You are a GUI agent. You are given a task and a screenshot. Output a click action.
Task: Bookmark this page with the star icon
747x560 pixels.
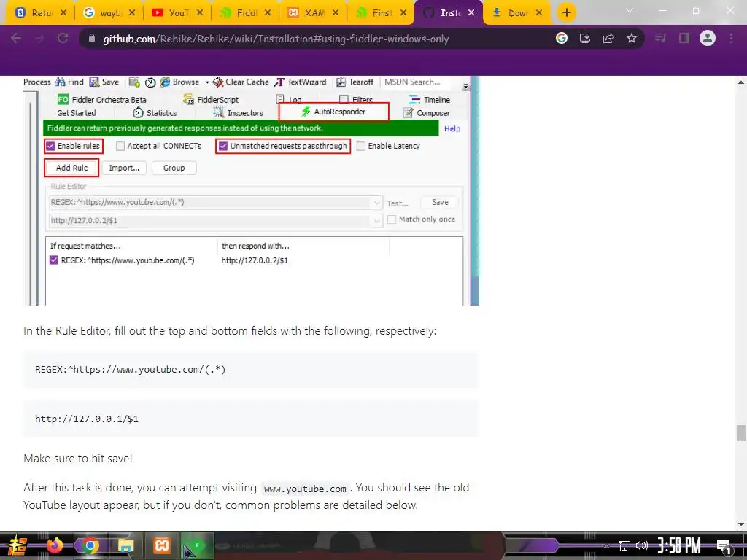point(632,38)
